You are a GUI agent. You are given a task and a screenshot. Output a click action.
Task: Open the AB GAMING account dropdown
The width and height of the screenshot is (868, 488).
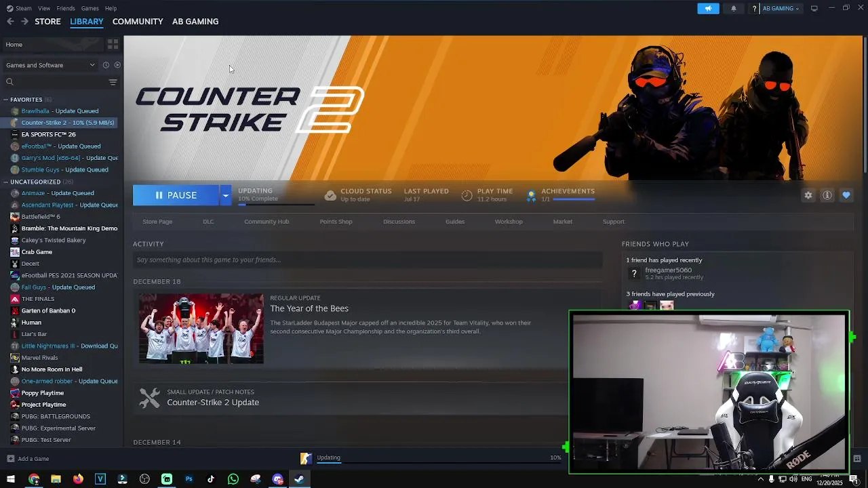pos(781,8)
